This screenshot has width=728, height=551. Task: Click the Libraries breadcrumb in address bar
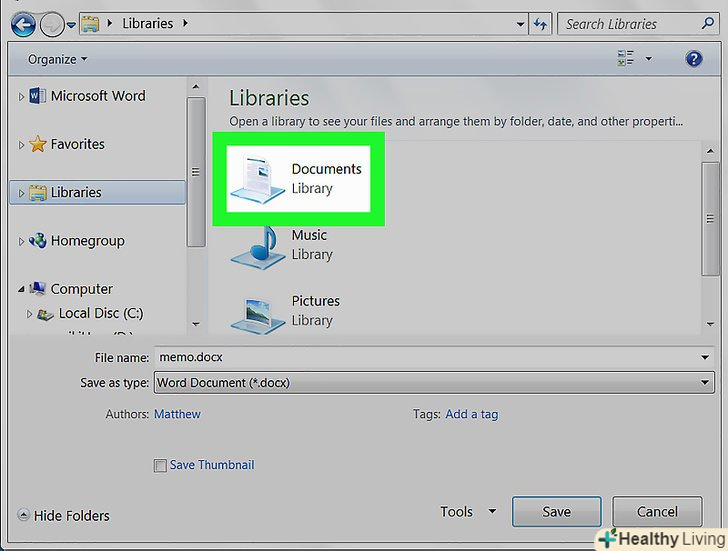point(148,23)
